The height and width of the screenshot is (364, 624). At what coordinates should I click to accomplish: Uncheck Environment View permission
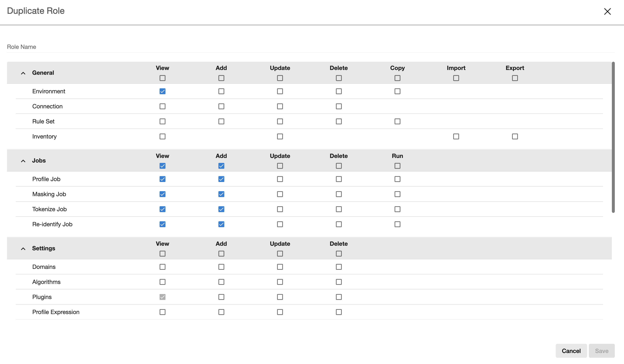[x=163, y=91]
